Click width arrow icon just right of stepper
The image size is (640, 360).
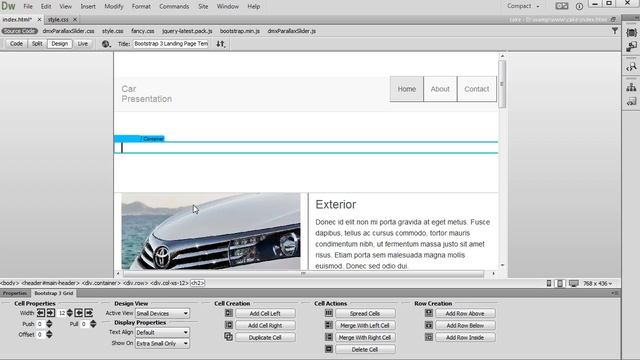[x=78, y=313]
